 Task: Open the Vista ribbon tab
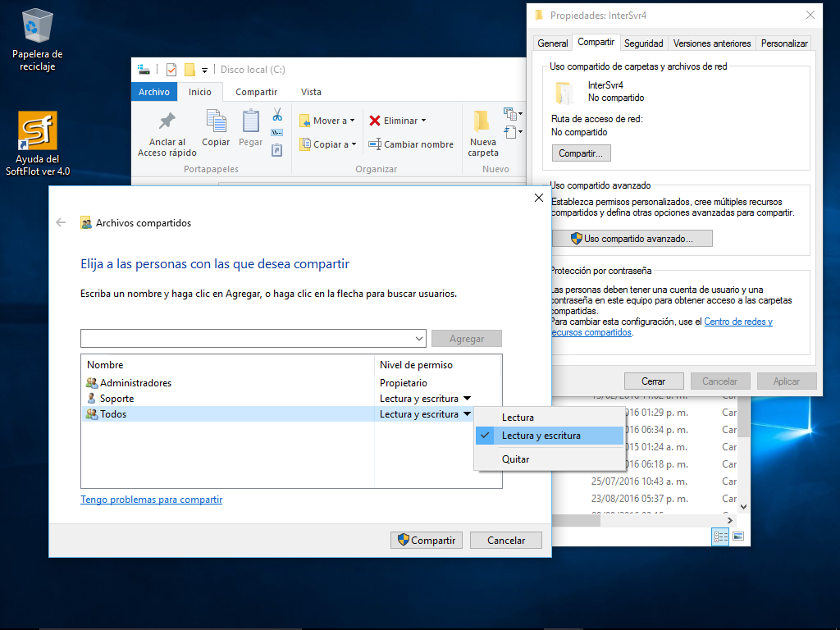(x=311, y=92)
